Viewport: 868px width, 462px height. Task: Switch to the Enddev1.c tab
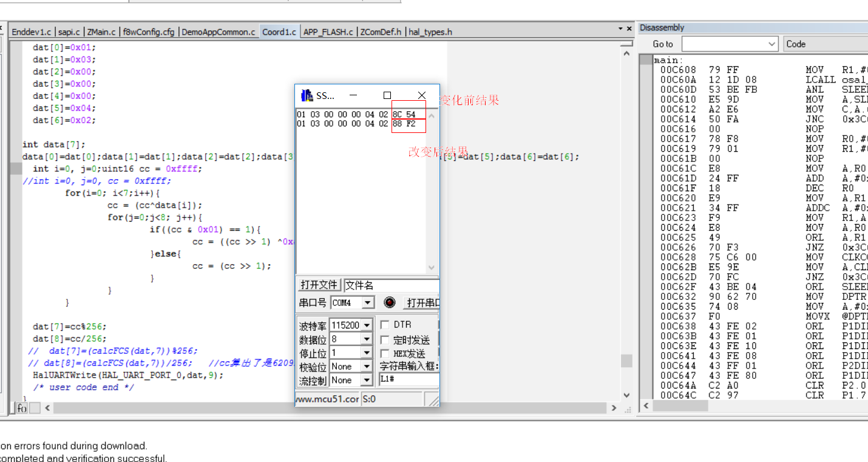[x=32, y=32]
